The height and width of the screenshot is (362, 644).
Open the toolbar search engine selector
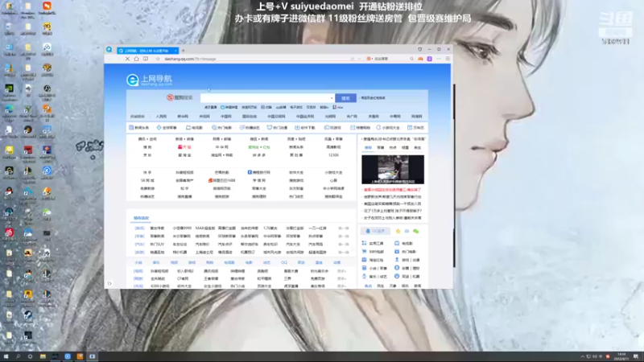click(369, 59)
